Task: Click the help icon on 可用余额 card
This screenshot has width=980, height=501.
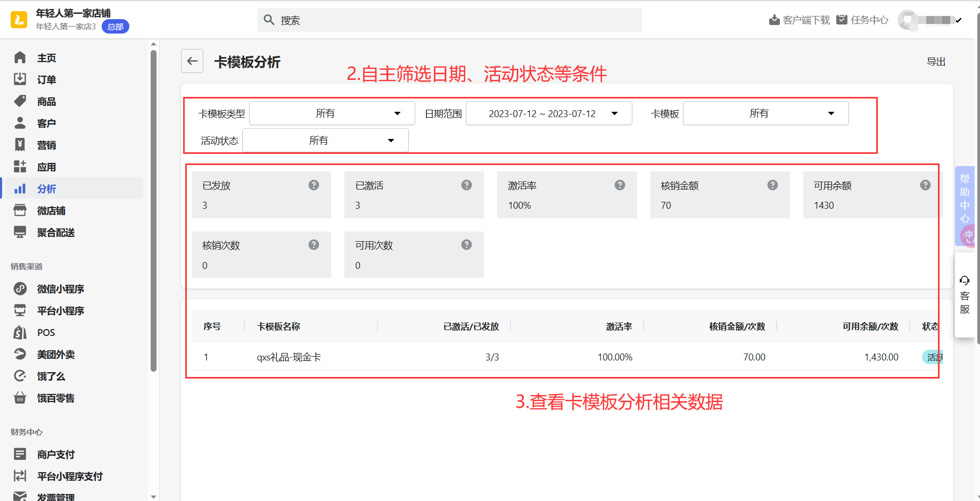Action: click(926, 185)
